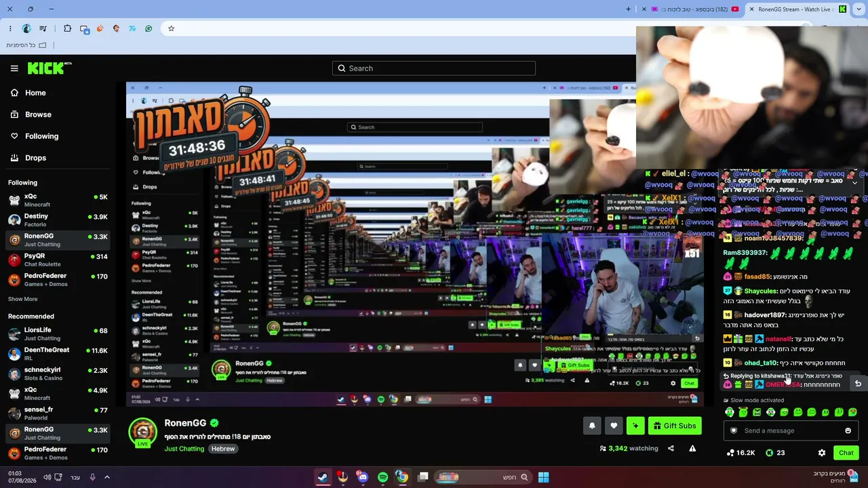Open the Chrome extensions puzzle icon
The height and width of the screenshot is (488, 868).
pos(67,28)
